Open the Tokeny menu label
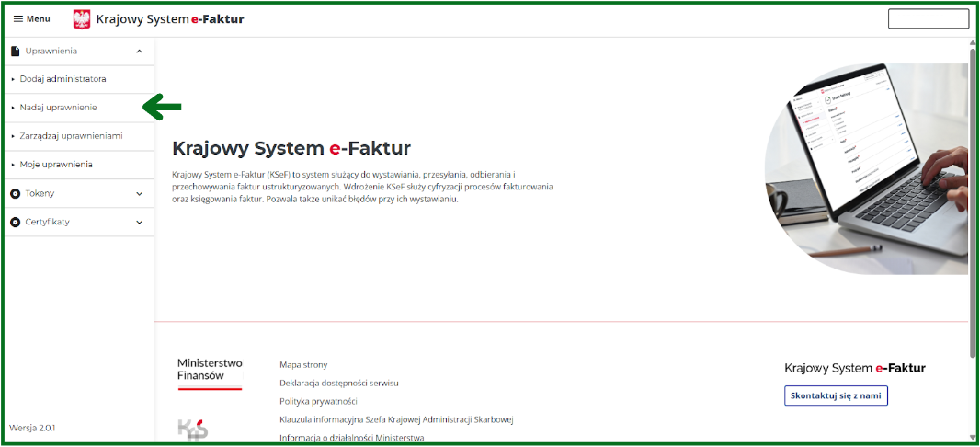Viewport: 980px width, 447px height. click(40, 194)
